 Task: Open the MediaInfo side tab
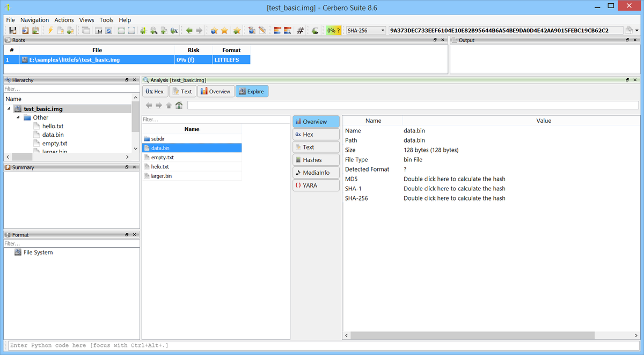316,173
